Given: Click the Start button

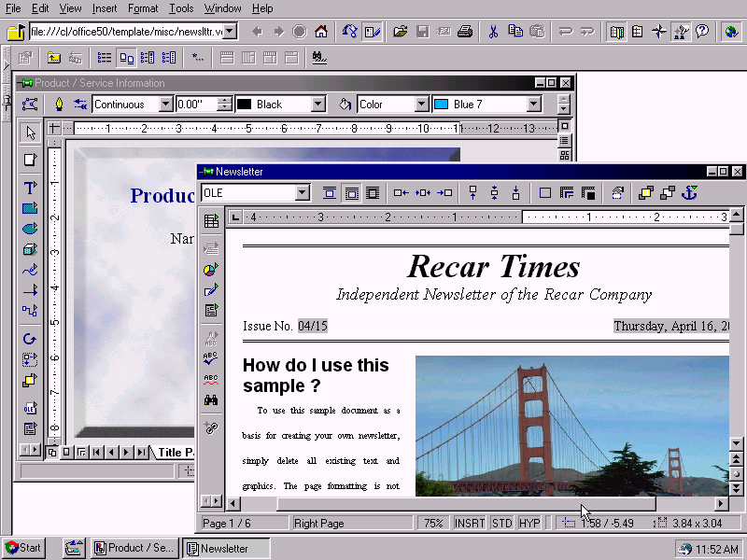Looking at the screenshot, I should (23, 548).
